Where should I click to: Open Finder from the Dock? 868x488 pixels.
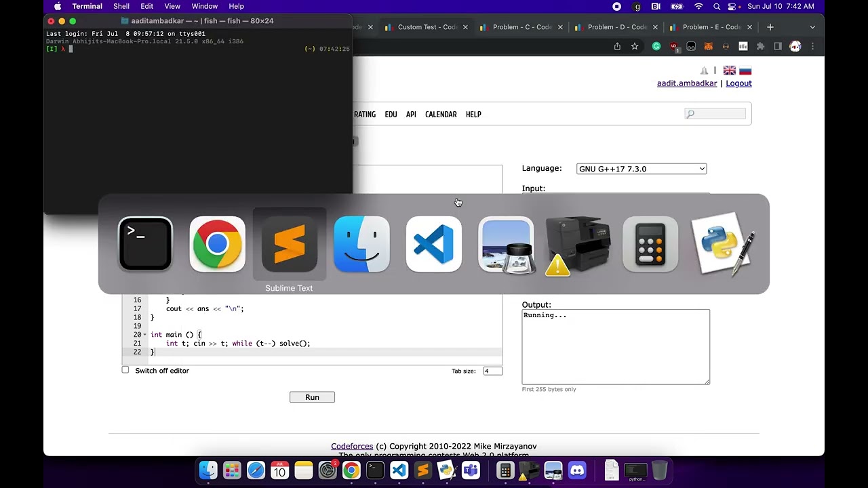coord(208,470)
